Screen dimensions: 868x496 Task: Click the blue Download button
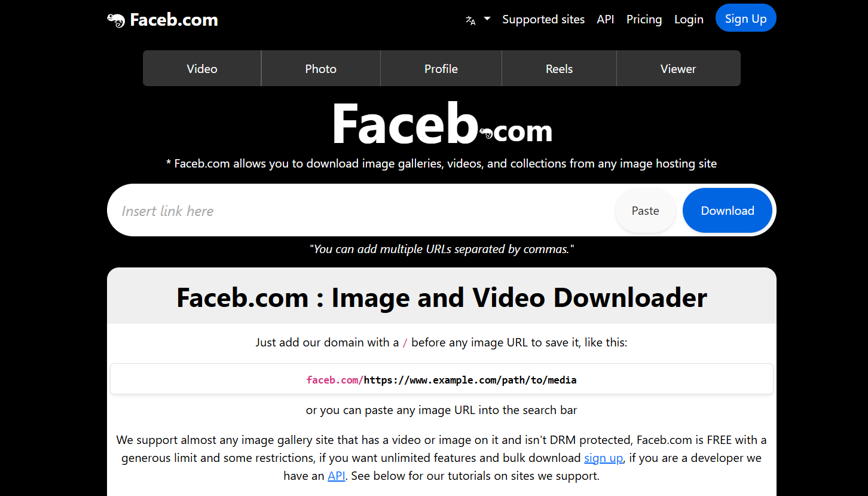point(728,211)
